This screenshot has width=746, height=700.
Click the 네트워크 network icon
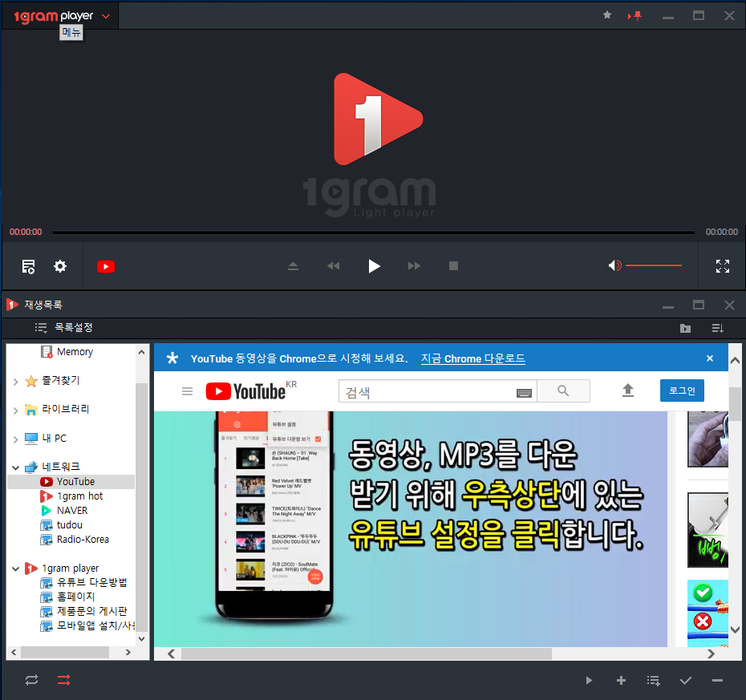coord(31,467)
